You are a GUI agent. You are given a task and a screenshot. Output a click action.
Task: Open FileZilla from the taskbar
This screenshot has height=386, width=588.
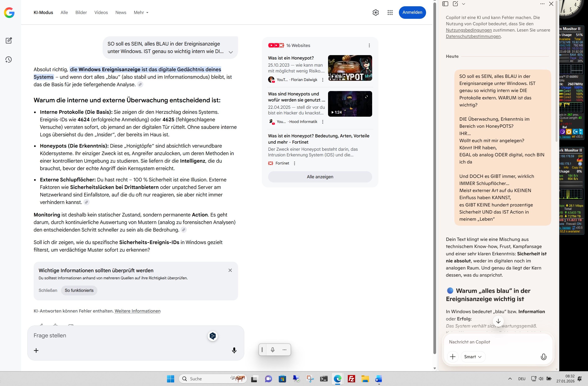tap(351, 379)
